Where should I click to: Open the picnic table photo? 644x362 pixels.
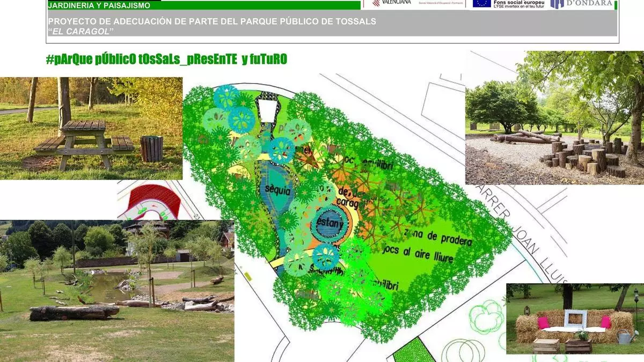91,128
